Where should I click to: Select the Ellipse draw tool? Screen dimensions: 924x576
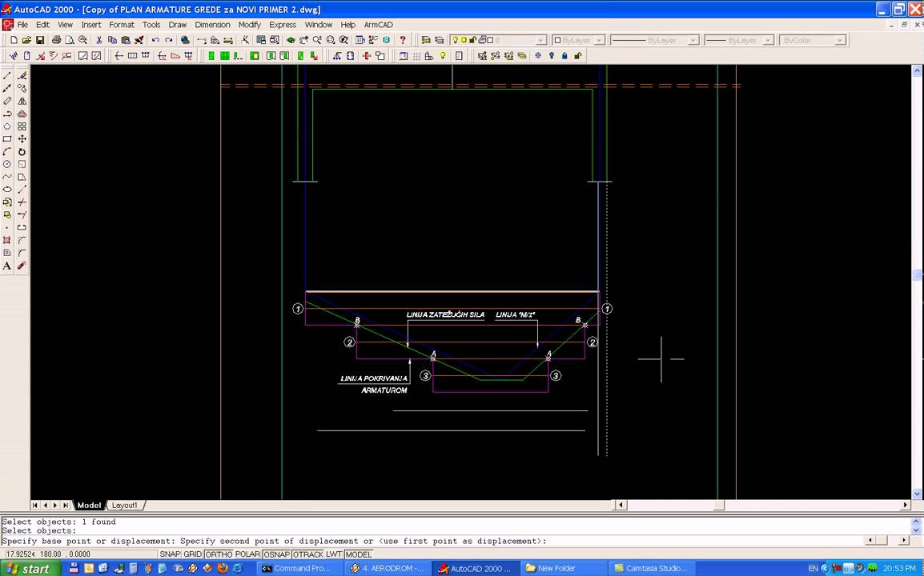tap(7, 190)
